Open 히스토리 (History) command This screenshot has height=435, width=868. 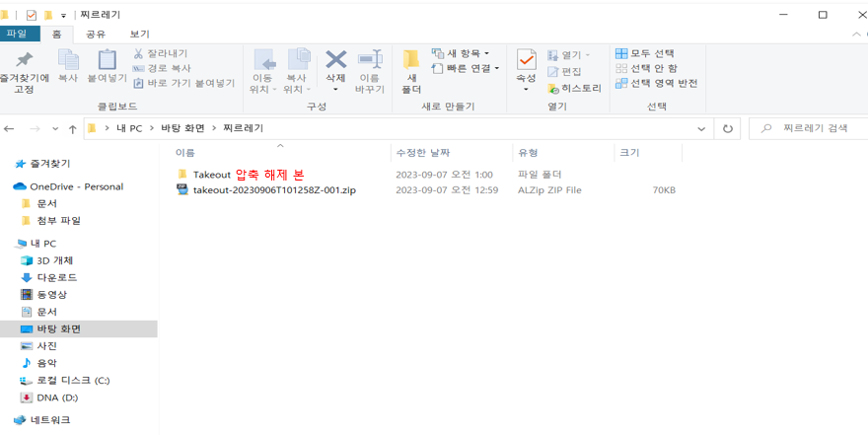pos(574,88)
